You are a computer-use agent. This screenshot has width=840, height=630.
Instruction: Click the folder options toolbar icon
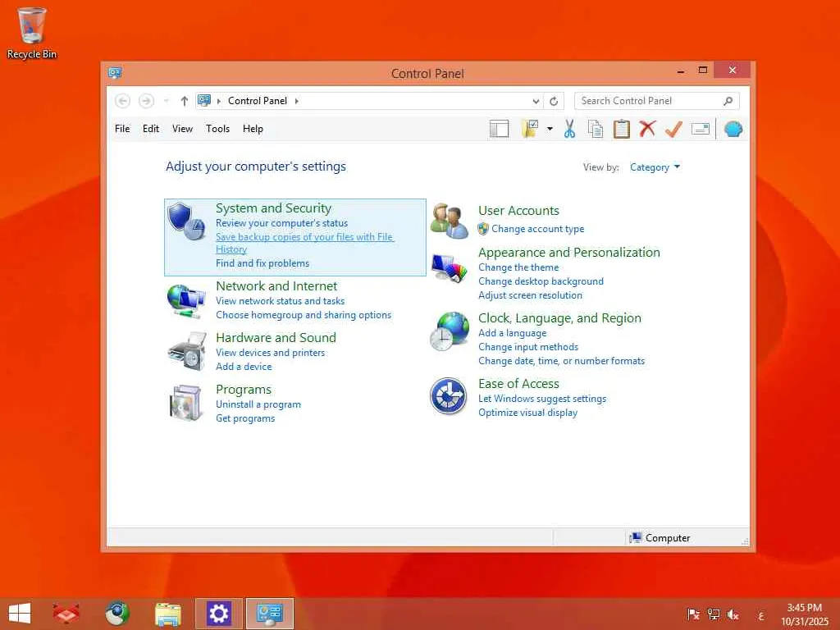tap(530, 129)
